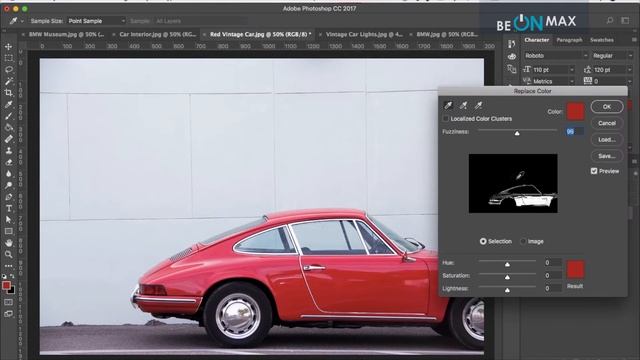The width and height of the screenshot is (640, 360).
Task: Click OK in Replace Color dialog
Action: point(607,107)
